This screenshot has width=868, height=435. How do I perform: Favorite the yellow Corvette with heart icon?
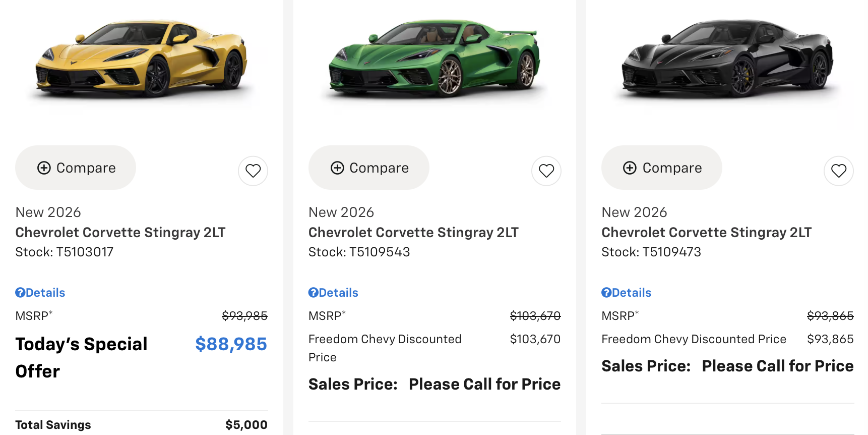(253, 171)
